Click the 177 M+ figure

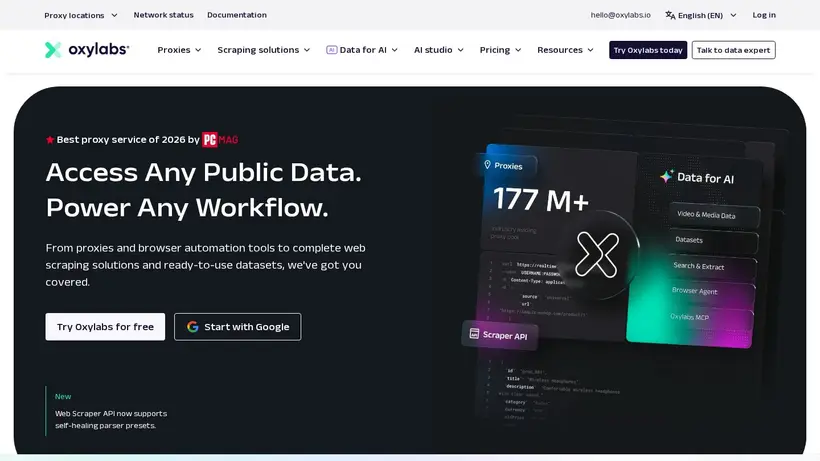point(541,200)
